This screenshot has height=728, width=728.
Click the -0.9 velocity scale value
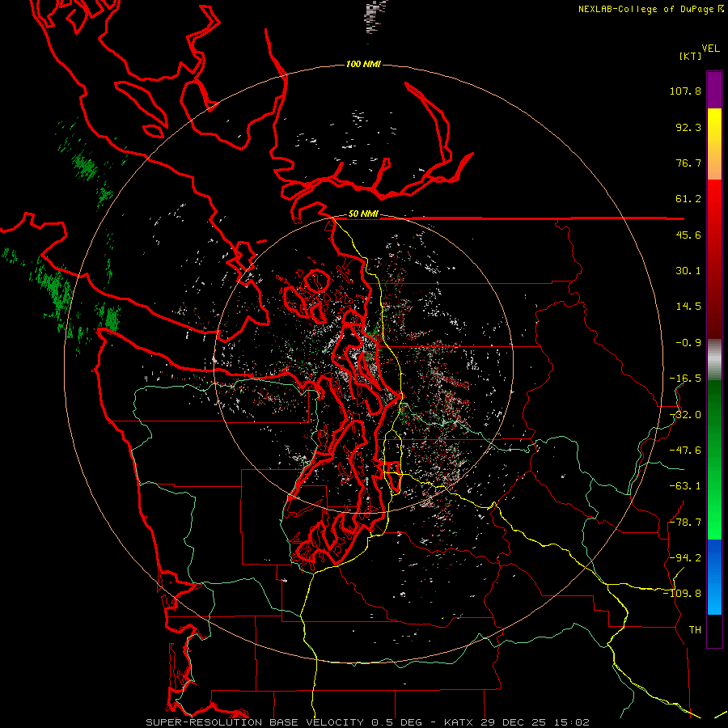688,343
